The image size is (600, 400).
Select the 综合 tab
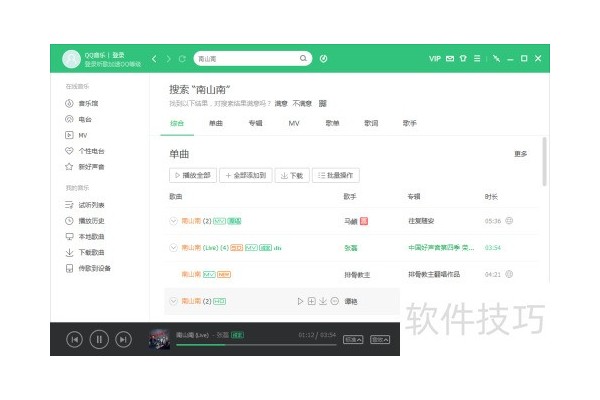click(177, 123)
